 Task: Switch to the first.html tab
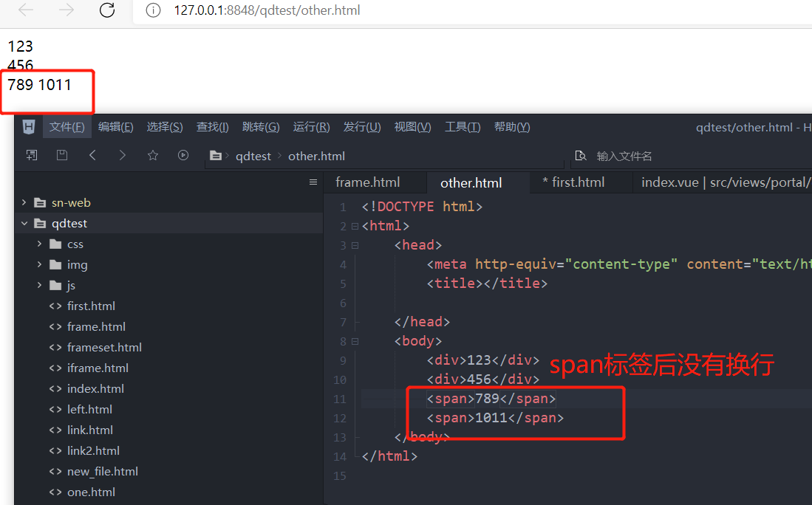[581, 182]
